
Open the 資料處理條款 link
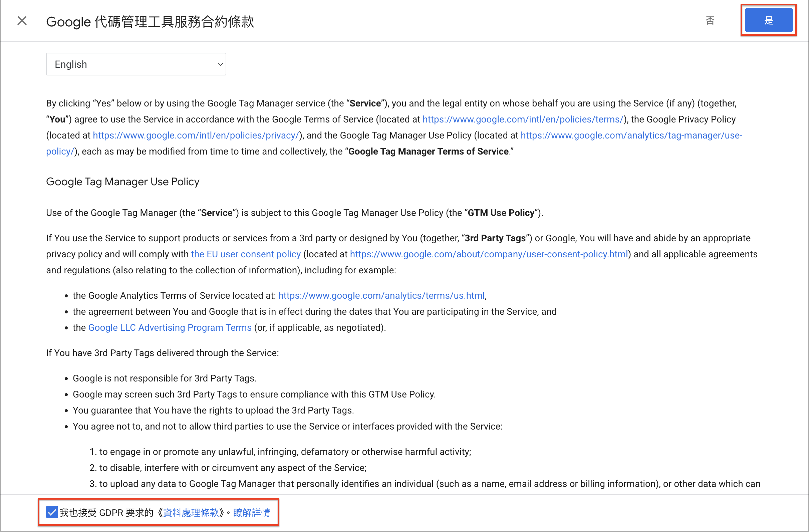click(x=191, y=512)
